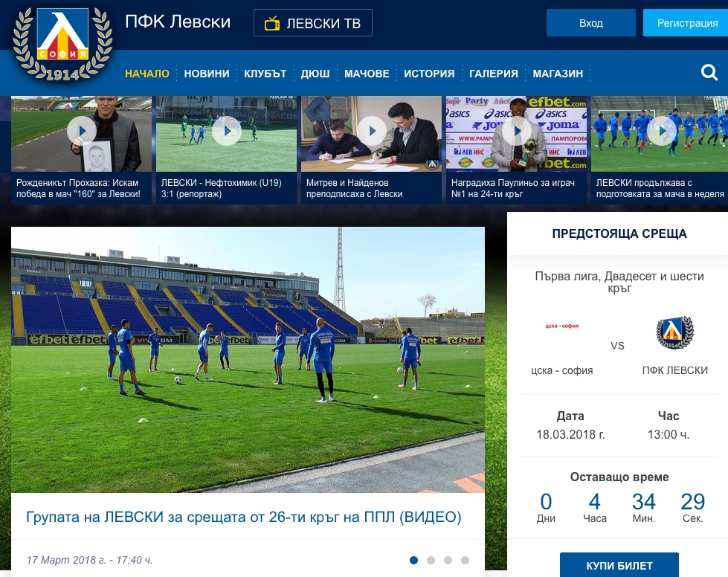Open the search magnifier icon
The height and width of the screenshot is (577, 728).
click(709, 73)
